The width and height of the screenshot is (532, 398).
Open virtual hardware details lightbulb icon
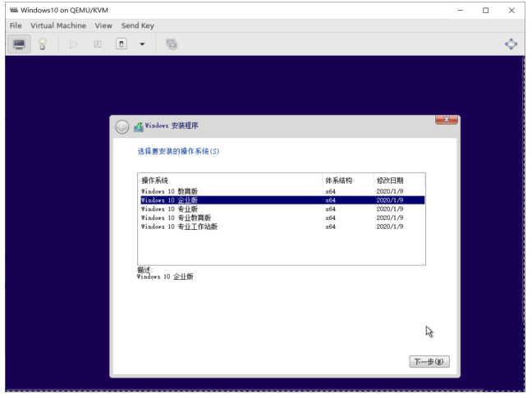(x=43, y=44)
